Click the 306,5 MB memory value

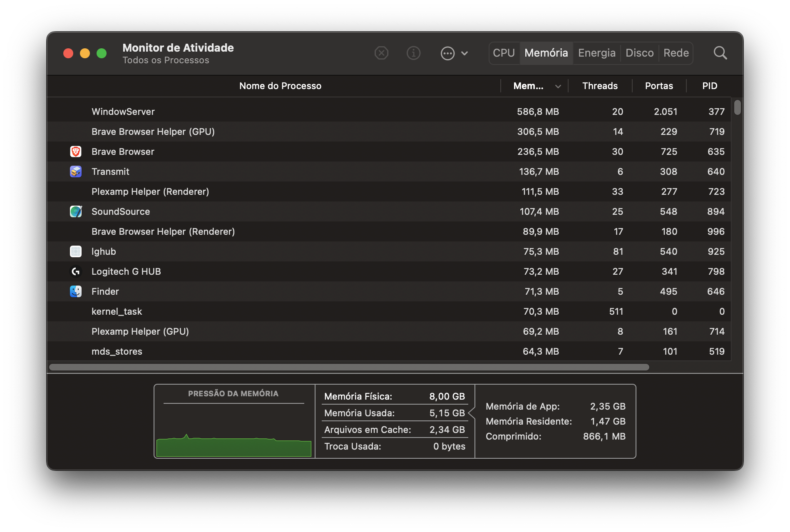pyautogui.click(x=538, y=132)
